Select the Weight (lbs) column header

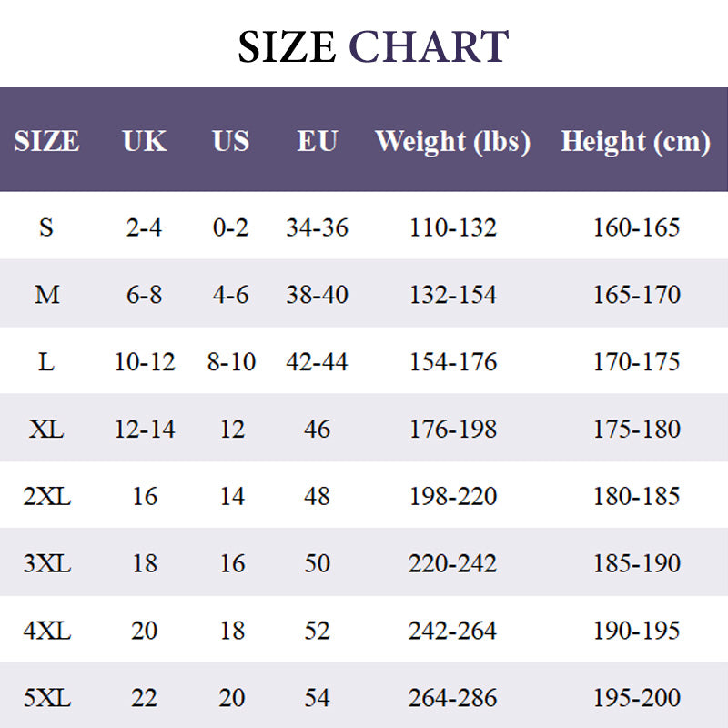452,141
